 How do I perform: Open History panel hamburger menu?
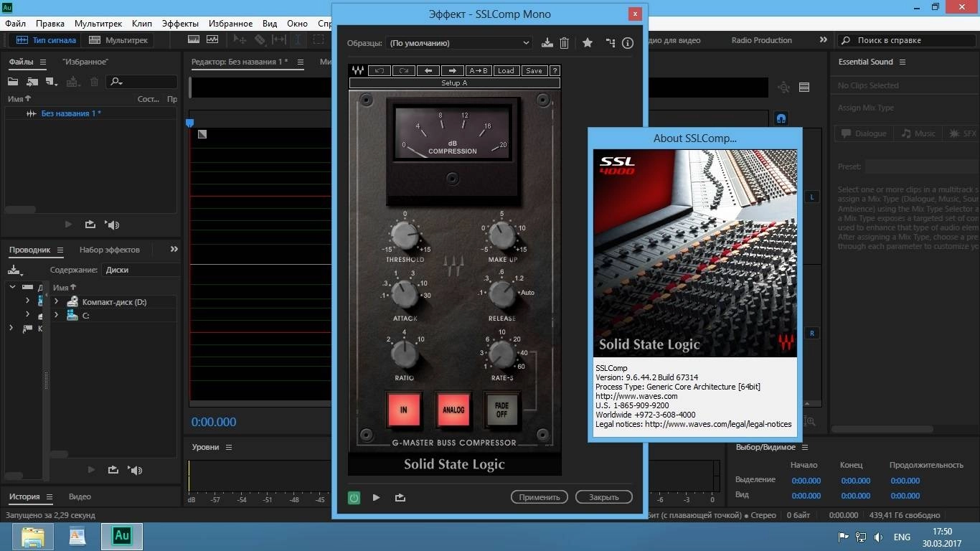click(50, 496)
